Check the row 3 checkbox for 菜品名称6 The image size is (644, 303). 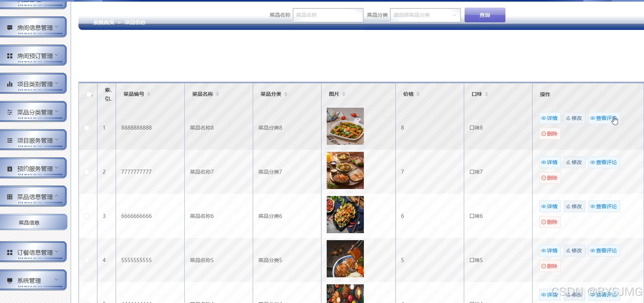87,216
